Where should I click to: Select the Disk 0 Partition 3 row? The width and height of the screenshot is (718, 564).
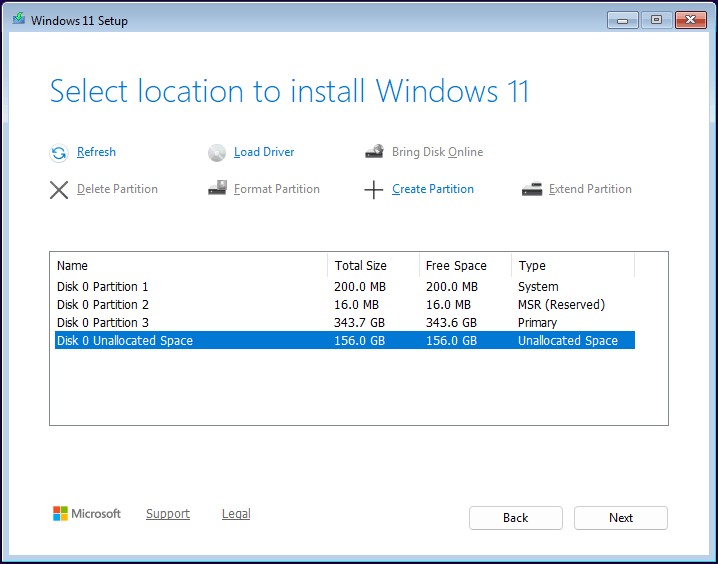(345, 322)
